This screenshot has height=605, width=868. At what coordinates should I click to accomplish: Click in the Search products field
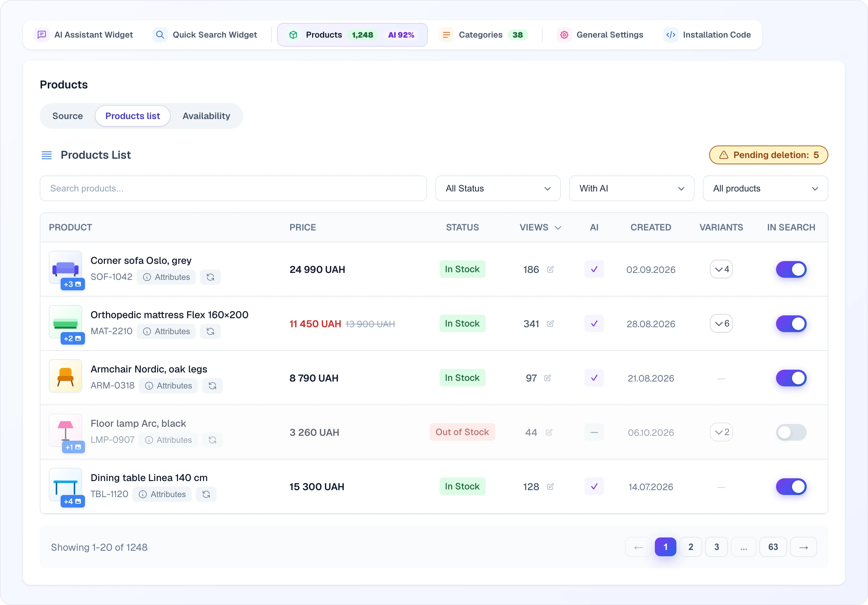(233, 188)
